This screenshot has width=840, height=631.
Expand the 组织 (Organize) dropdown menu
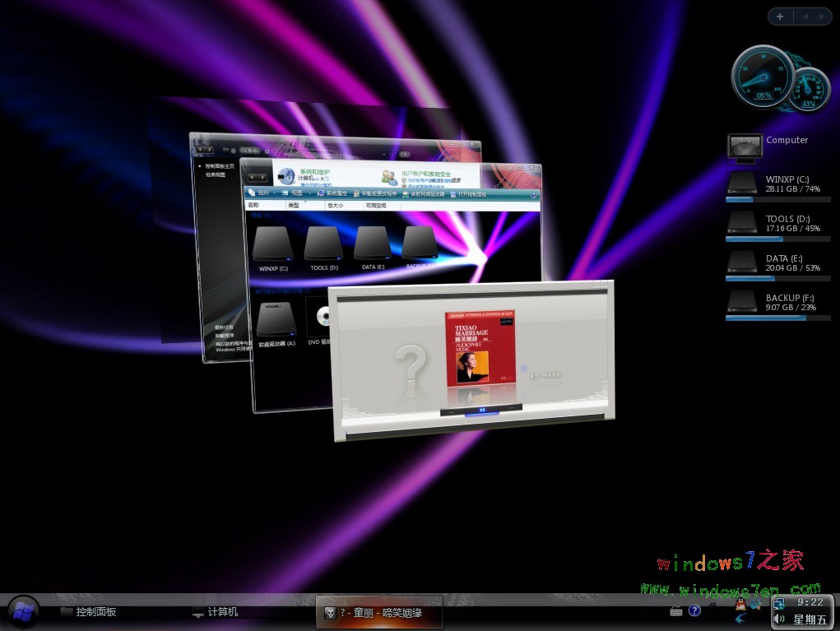point(262,194)
